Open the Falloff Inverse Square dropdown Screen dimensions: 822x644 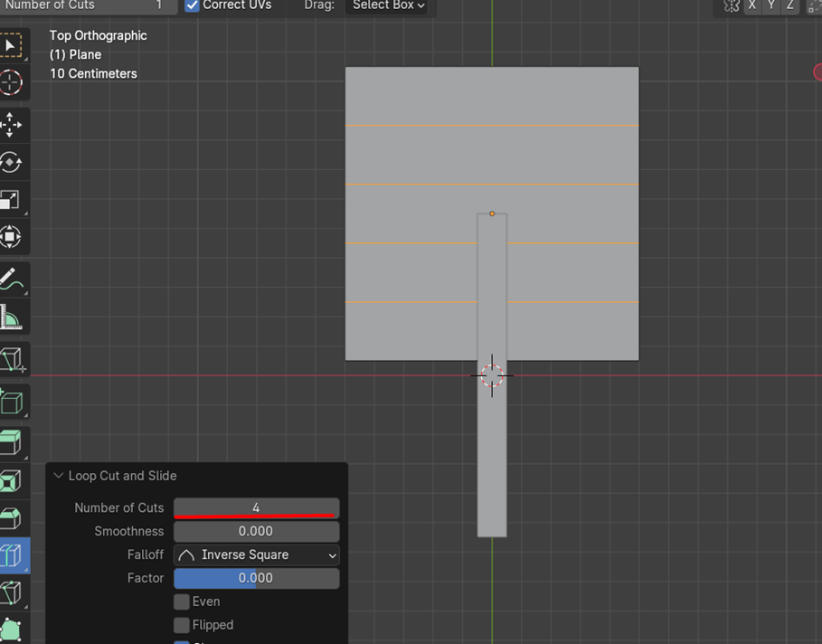click(257, 554)
